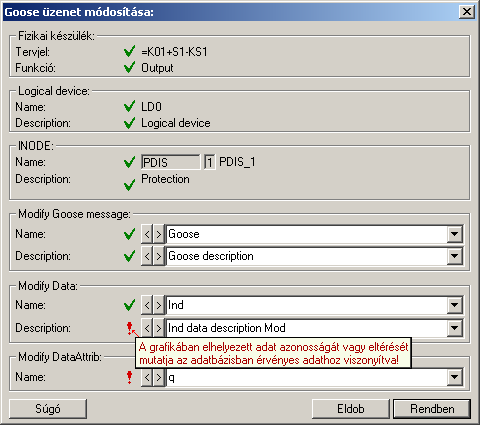Click the green checkmark beside Modify Data Name
The image size is (480, 425).
(x=129, y=305)
